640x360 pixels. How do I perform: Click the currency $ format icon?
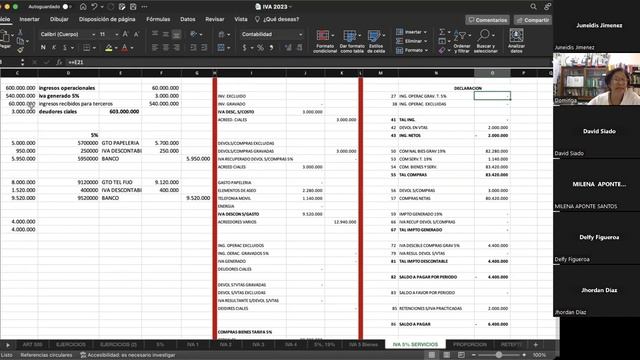(x=244, y=48)
